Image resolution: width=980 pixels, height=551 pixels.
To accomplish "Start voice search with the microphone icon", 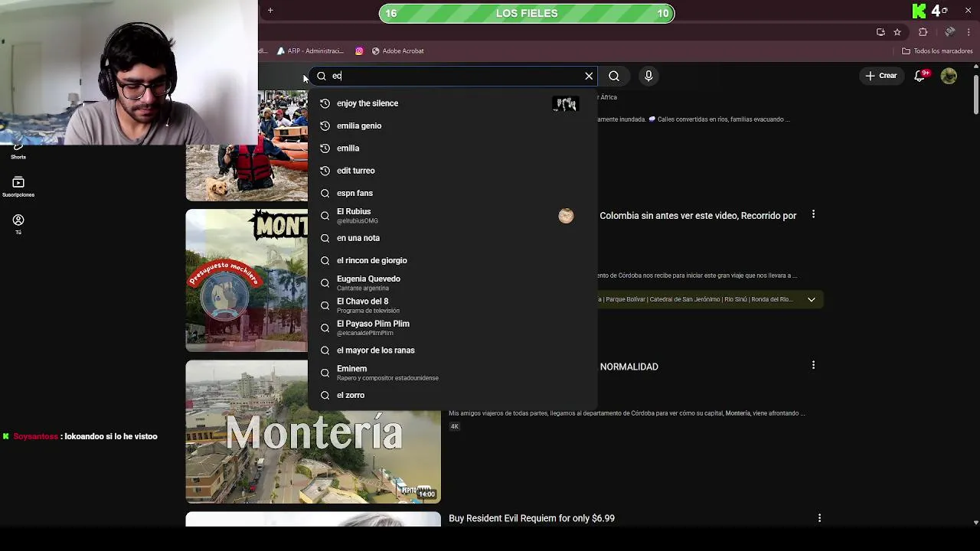I will coord(648,76).
